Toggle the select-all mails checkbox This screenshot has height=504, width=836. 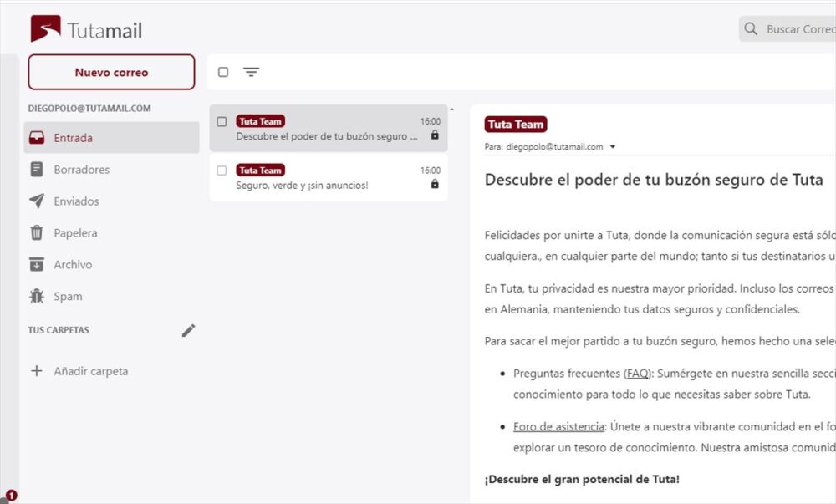coord(223,72)
